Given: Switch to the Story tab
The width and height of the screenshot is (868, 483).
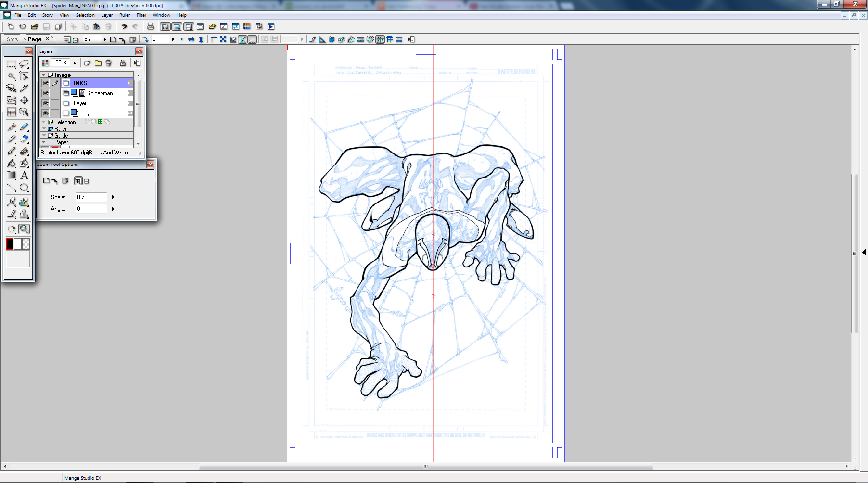Looking at the screenshot, I should pos(13,39).
